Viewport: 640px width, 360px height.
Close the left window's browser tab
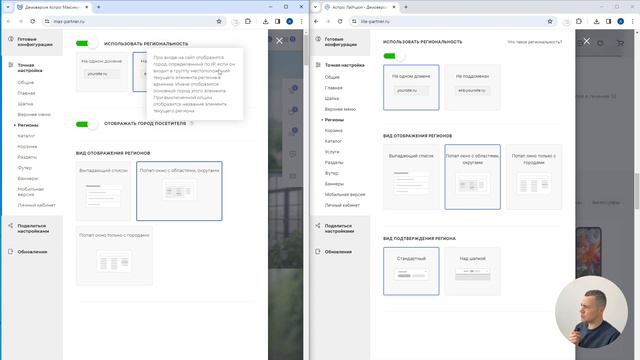(87, 7)
